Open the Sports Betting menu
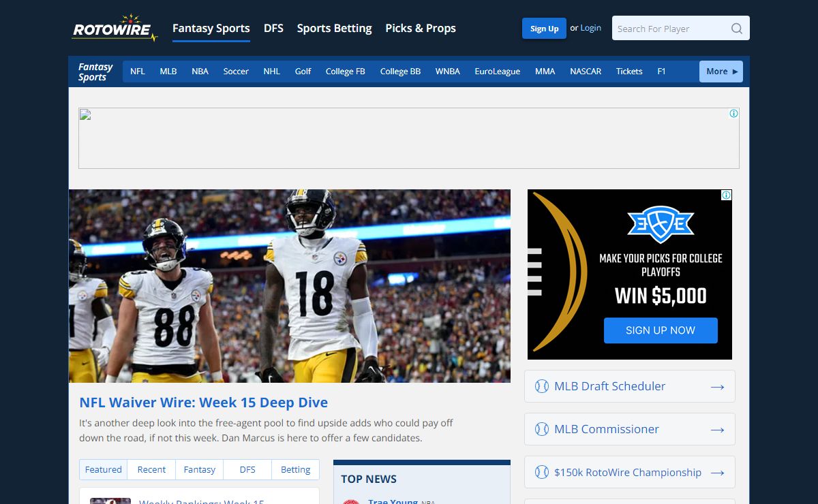 [334, 29]
